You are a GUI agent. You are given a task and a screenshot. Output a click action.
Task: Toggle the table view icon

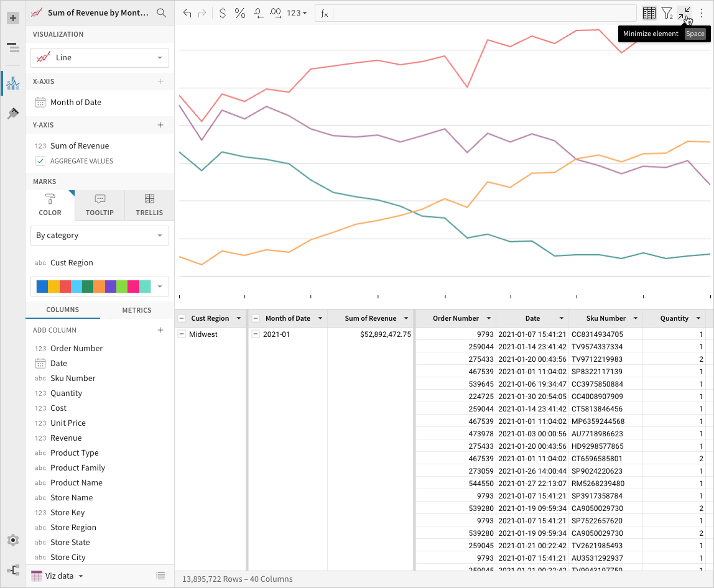click(x=649, y=13)
